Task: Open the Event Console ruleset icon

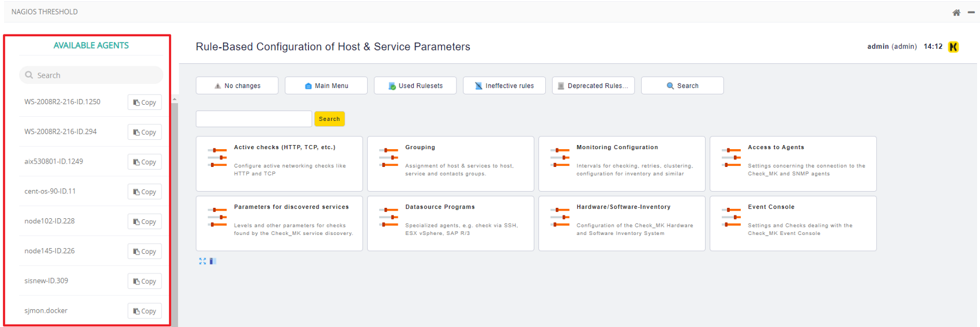Action: point(731,218)
